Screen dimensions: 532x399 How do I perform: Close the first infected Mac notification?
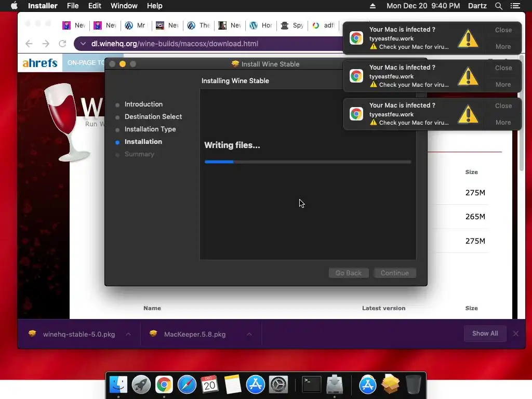point(503,30)
